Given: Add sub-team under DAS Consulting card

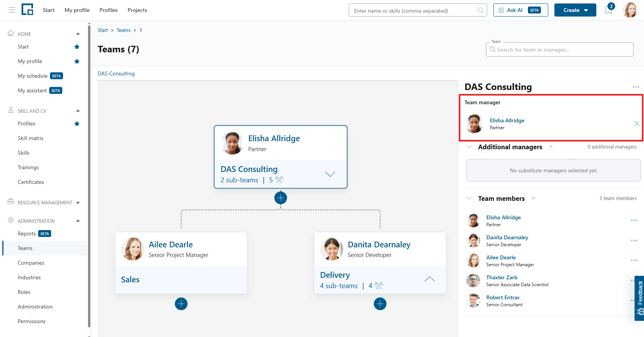Looking at the screenshot, I should click(x=281, y=198).
